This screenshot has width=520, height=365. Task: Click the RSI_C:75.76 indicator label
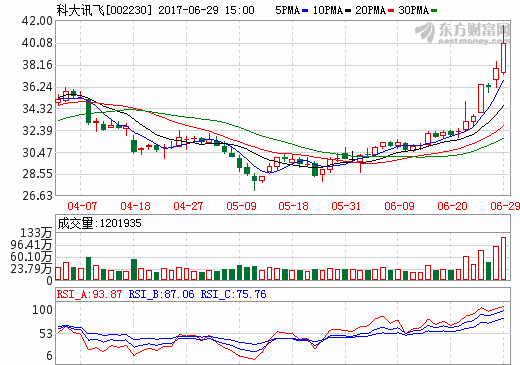233,294
